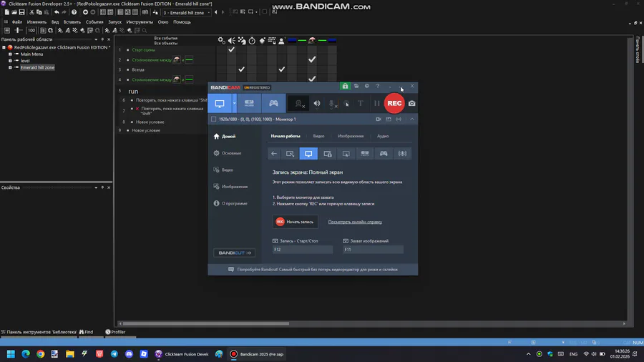Click the Захват изображений hotkey field F11
Screen dimensions: 644x362
[374, 250]
